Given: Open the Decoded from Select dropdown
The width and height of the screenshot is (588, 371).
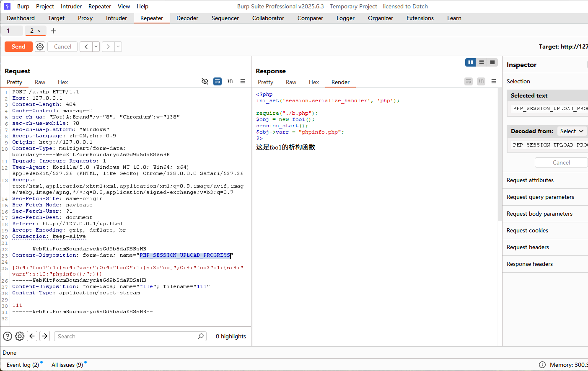Looking at the screenshot, I should tap(572, 131).
